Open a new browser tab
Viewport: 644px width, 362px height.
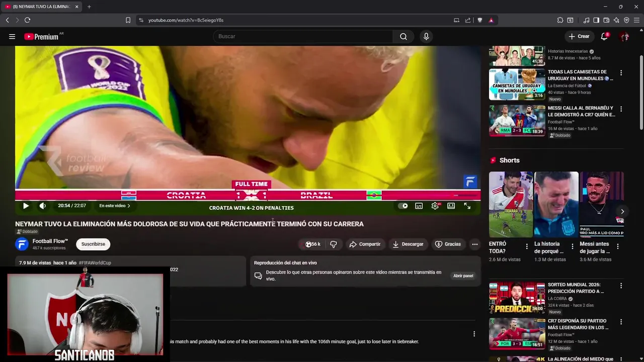tap(89, 7)
